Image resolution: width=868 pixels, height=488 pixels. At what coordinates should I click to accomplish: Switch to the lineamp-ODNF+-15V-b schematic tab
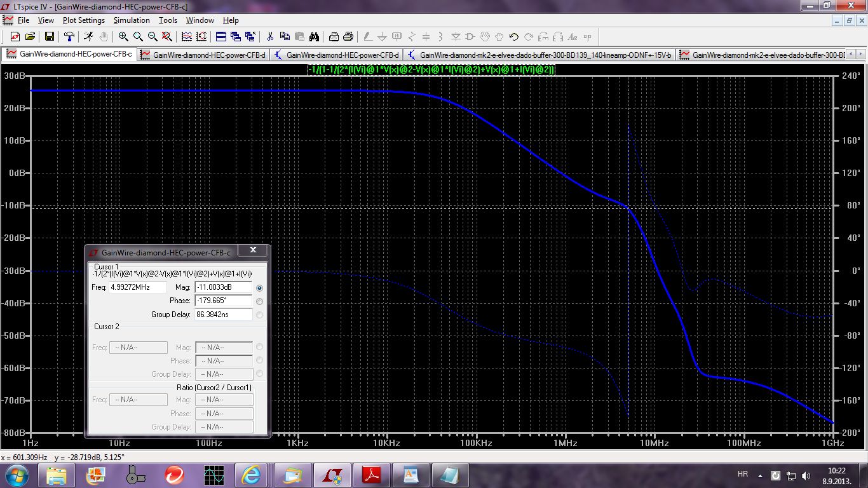(539, 55)
